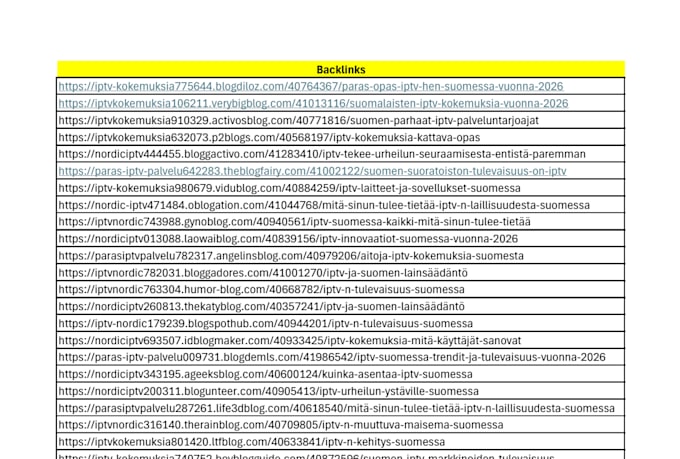The width and height of the screenshot is (680, 459).
Task: Select the therainblog.com muuttuva-maisema row
Action: click(340, 425)
